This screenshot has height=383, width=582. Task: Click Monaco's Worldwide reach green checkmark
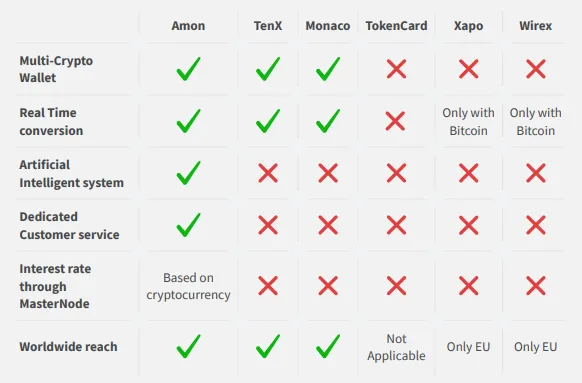(328, 346)
